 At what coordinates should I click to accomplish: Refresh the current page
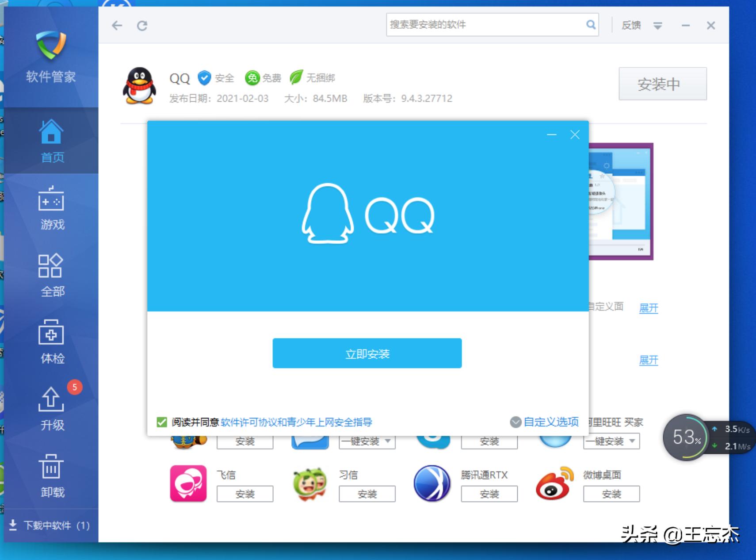(x=142, y=25)
